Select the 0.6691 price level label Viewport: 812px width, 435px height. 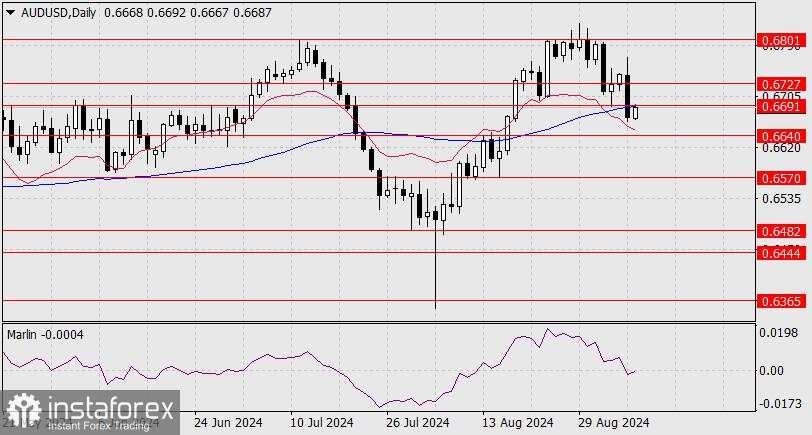[x=780, y=107]
